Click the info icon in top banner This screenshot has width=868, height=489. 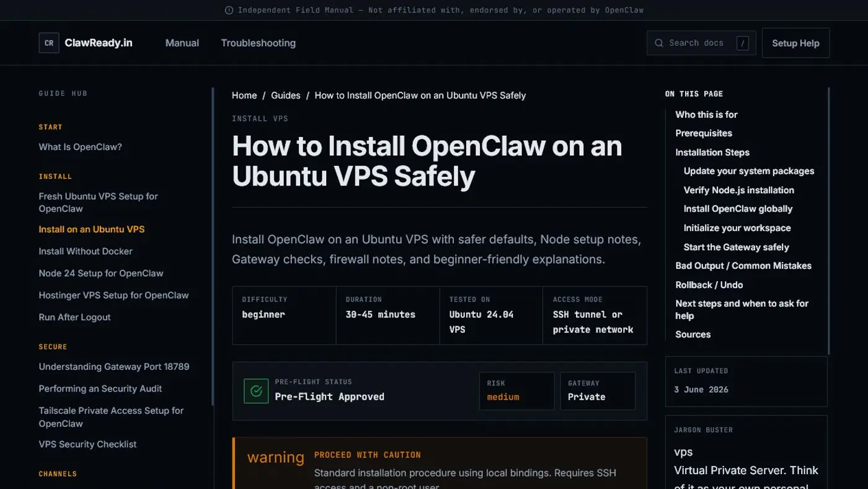tap(229, 10)
